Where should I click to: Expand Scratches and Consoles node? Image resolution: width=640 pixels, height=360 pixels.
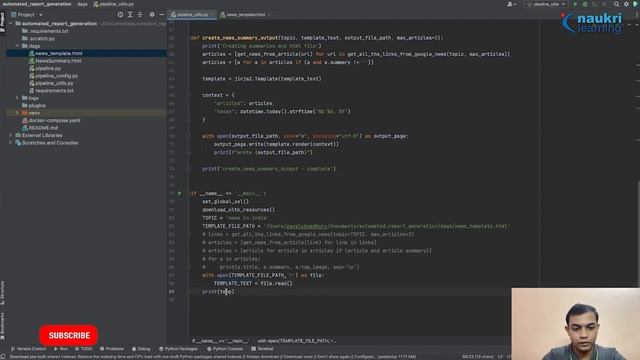tap(11, 142)
